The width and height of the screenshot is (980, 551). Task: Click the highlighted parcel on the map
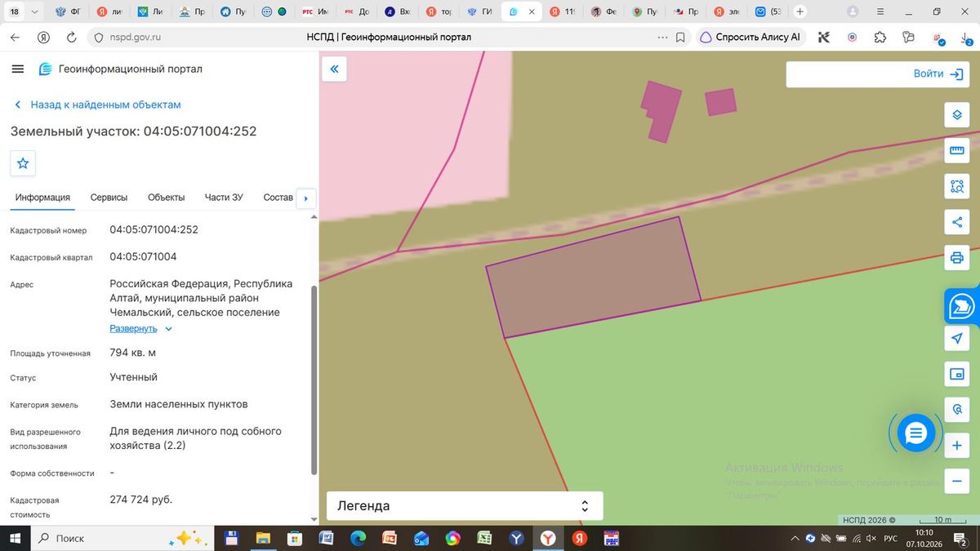[594, 277]
